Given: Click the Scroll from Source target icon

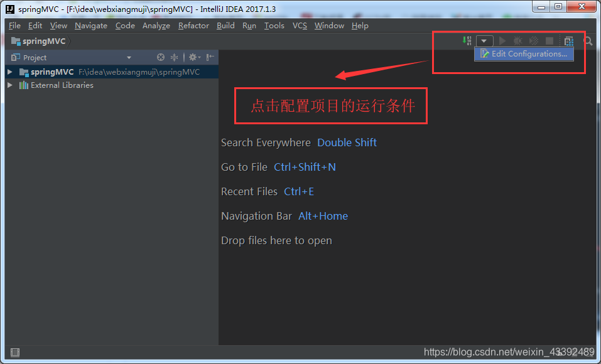Looking at the screenshot, I should click(x=161, y=57).
